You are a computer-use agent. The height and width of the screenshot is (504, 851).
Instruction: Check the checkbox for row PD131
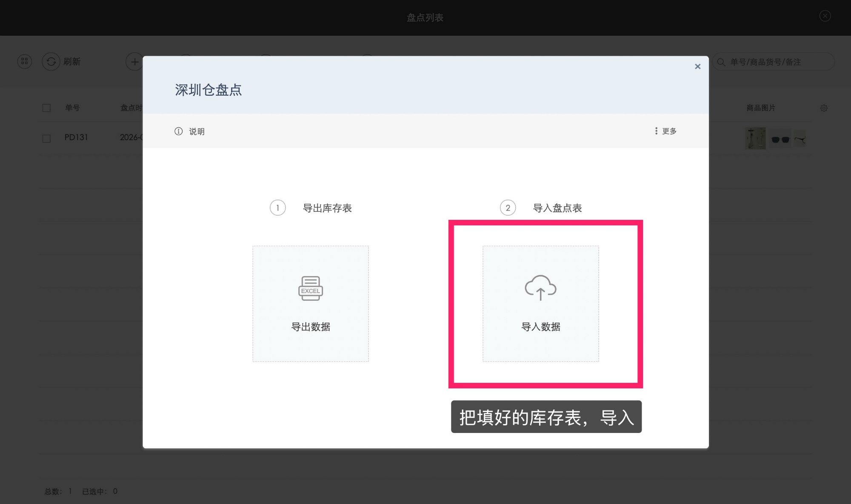coord(46,138)
